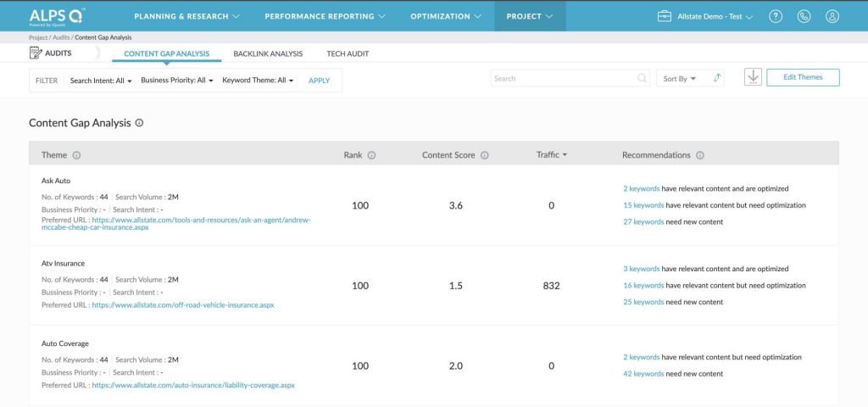Click the phone contact icon

click(x=804, y=16)
